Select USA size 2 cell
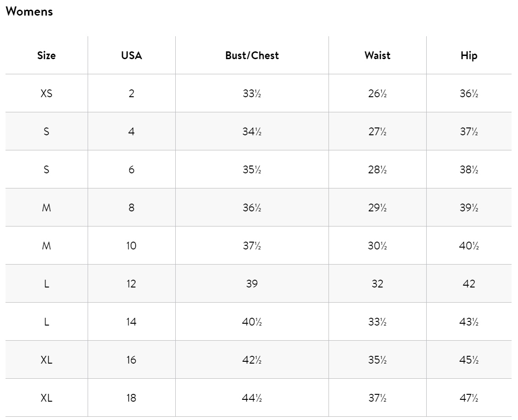Viewport: 518px width, 420px height. [132, 94]
